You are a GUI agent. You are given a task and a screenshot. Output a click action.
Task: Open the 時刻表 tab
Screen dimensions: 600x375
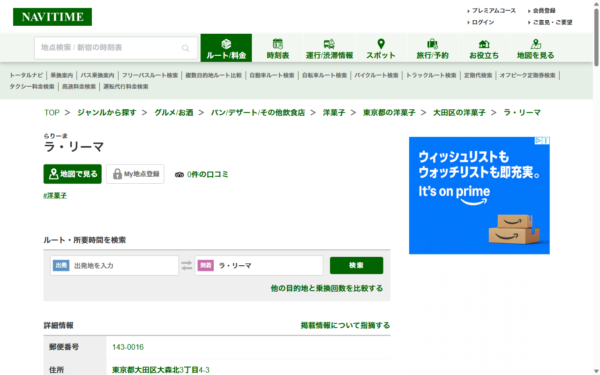point(278,49)
